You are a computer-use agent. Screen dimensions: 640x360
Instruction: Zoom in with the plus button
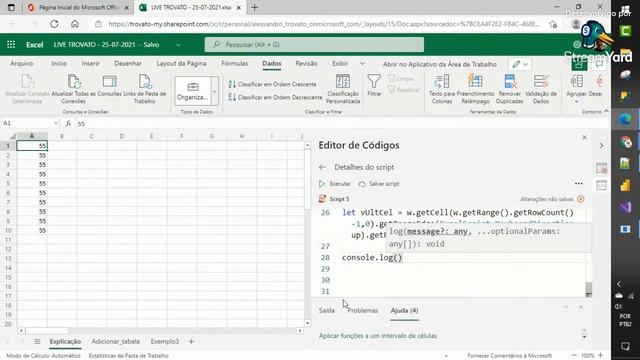600,356
